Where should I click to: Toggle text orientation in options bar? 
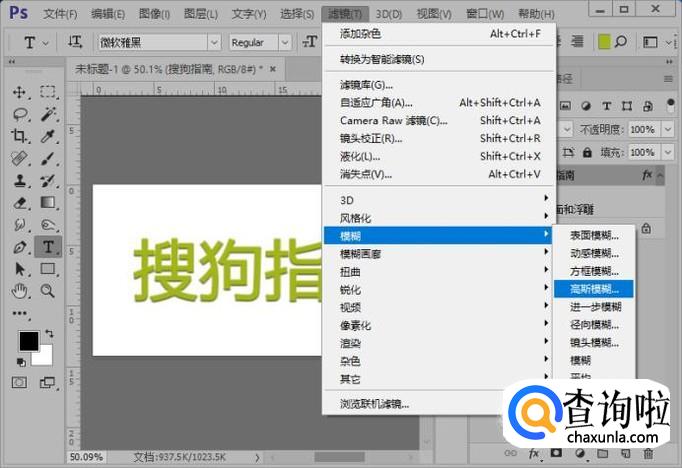click(75, 42)
